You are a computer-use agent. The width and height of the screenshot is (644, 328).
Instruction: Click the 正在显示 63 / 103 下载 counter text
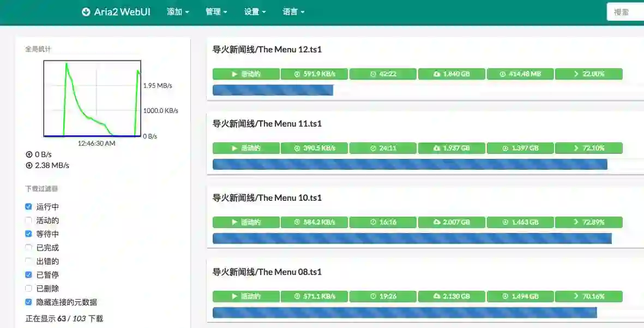tap(64, 319)
